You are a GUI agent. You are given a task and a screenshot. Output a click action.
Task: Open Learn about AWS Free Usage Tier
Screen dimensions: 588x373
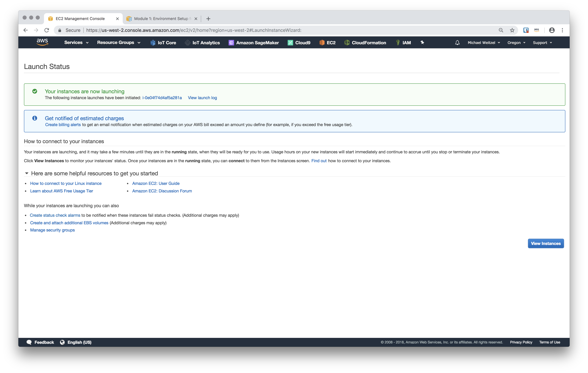pyautogui.click(x=62, y=191)
